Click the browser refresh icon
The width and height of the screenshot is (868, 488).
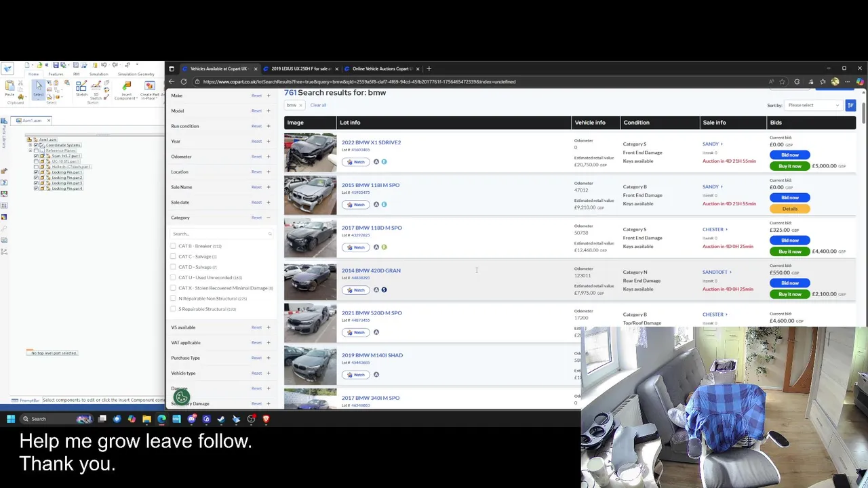tap(184, 81)
